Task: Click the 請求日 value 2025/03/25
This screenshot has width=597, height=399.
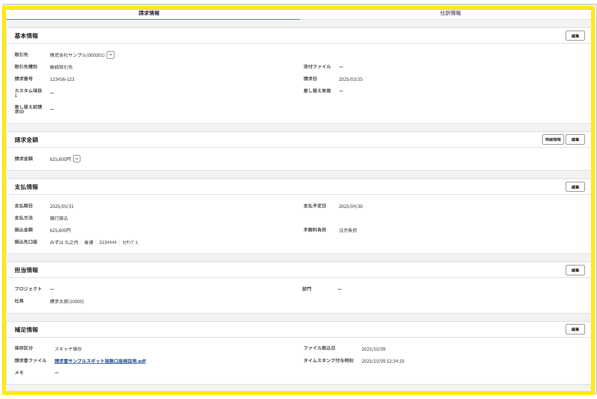Action: (351, 79)
